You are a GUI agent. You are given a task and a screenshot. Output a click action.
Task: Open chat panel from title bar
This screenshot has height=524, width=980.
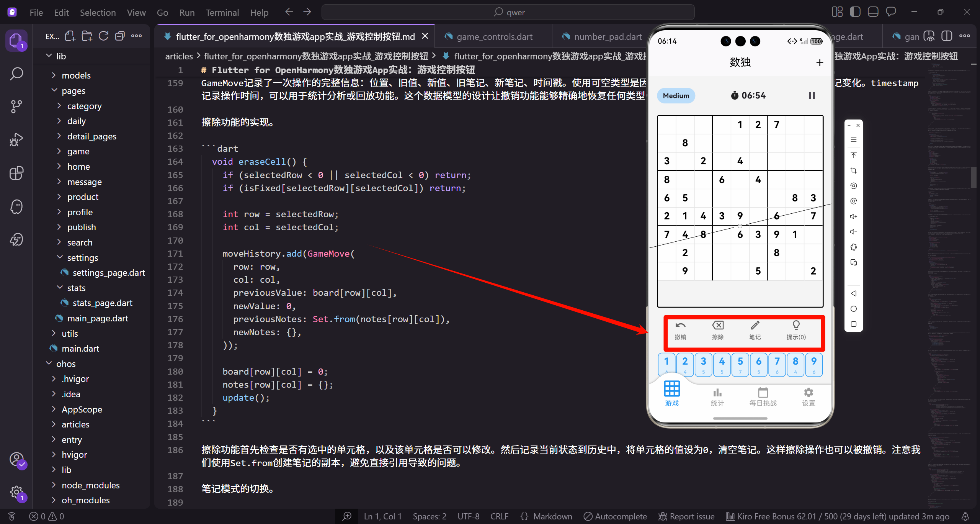point(891,12)
